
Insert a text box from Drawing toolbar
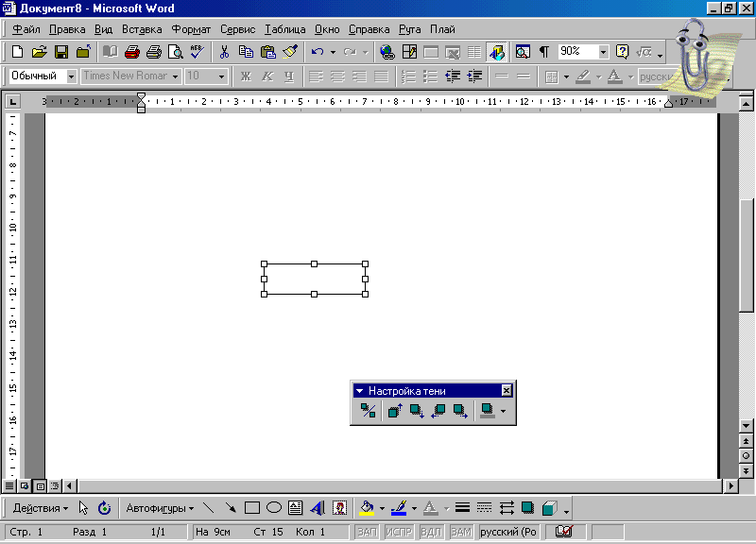(295, 508)
